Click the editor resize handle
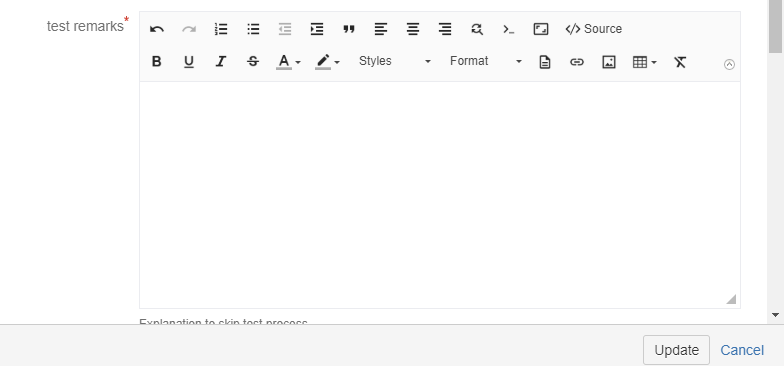Viewport: 784px width, 366px height. 731,299
